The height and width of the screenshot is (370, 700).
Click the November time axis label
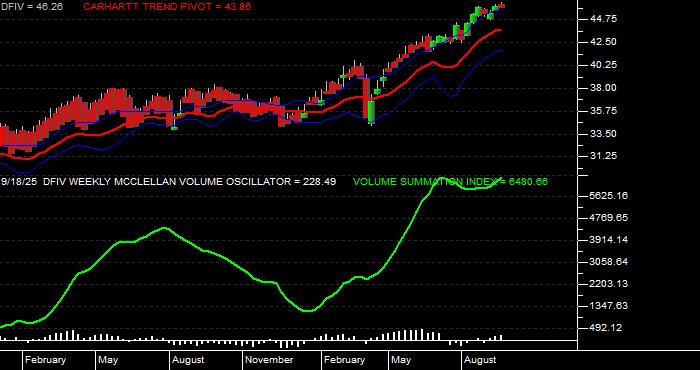pyautogui.click(x=270, y=360)
